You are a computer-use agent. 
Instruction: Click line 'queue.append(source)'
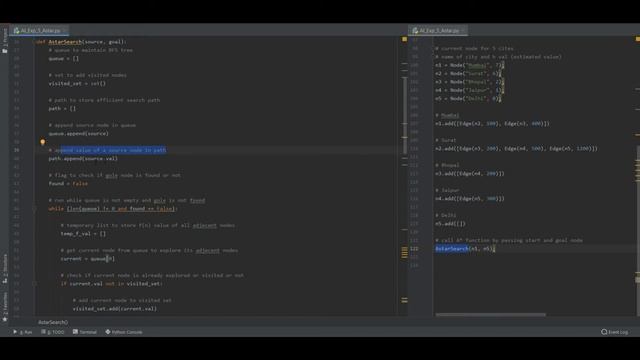[x=79, y=133]
